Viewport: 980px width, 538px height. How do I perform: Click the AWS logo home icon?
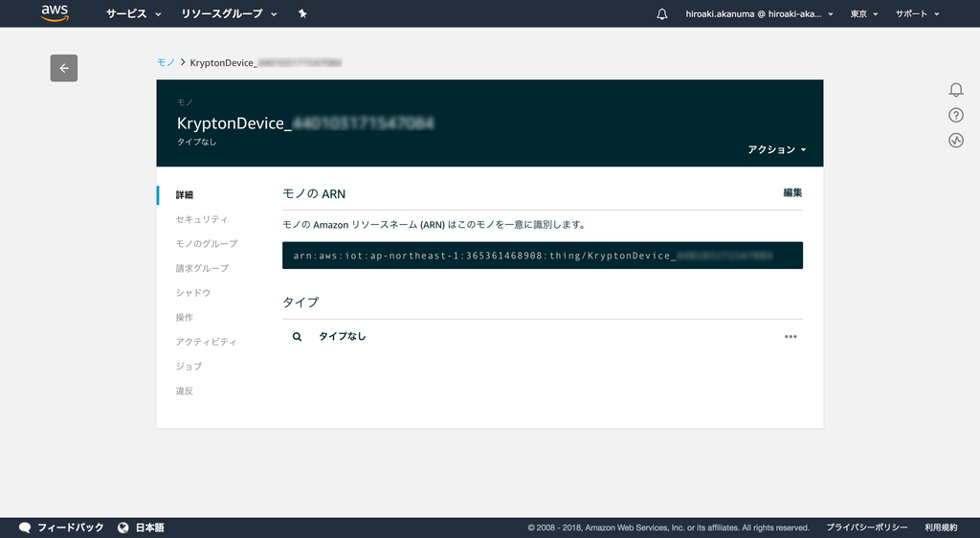point(55,13)
